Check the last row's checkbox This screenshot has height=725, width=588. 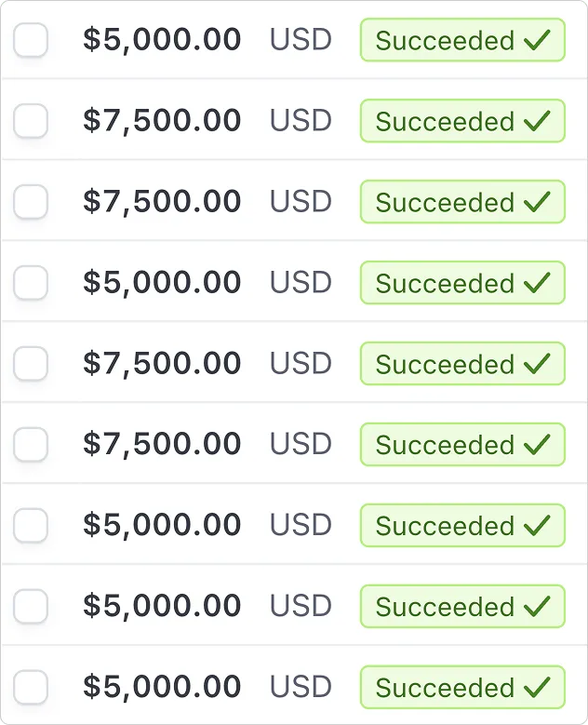point(31,688)
